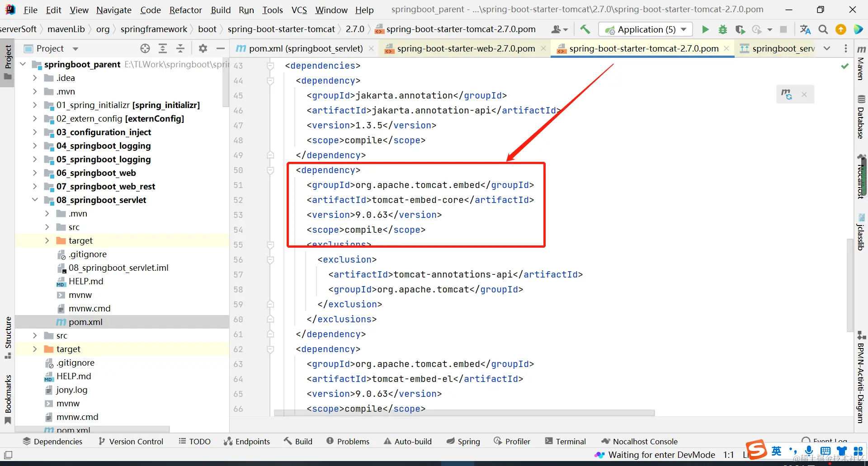Viewport: 868px width, 466px height.
Task: Open the Database side panel
Action: (x=861, y=117)
